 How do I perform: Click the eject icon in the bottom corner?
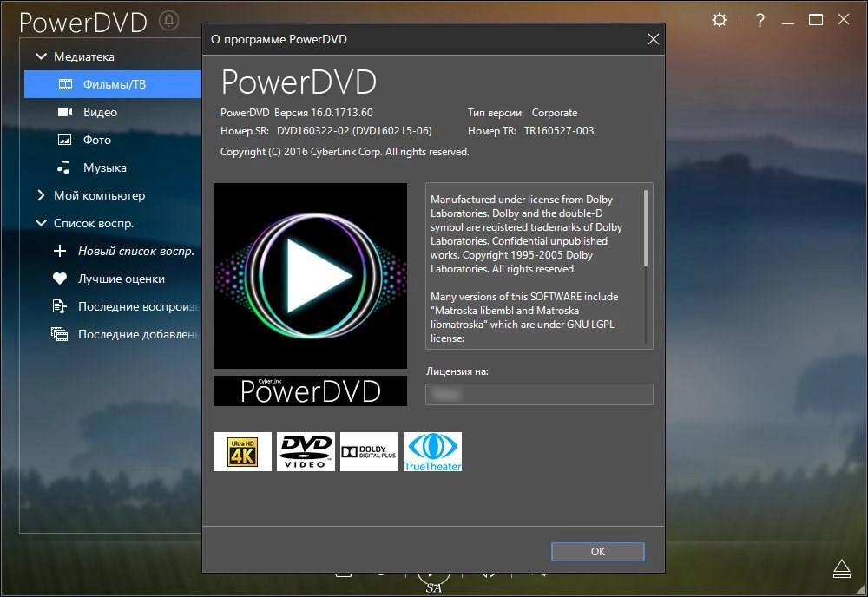click(x=841, y=568)
